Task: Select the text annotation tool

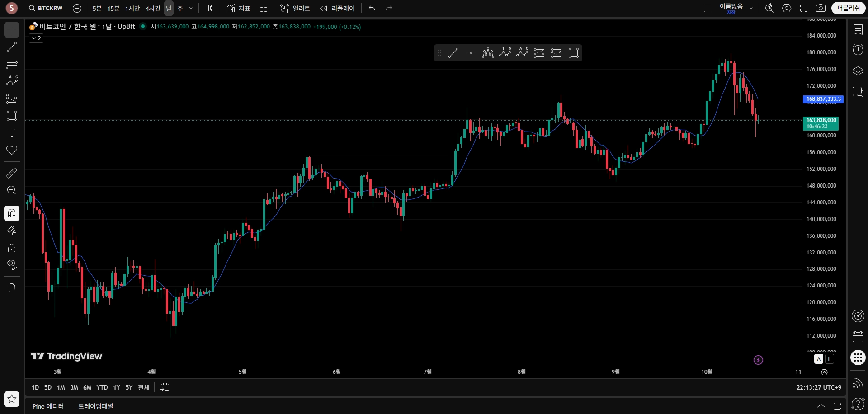Action: click(12, 133)
